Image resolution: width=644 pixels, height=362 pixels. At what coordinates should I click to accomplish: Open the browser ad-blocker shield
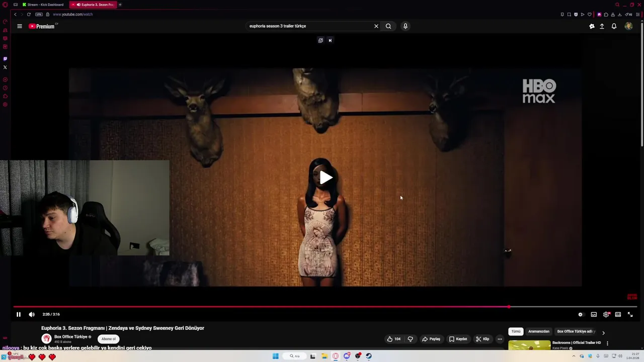tap(576, 14)
